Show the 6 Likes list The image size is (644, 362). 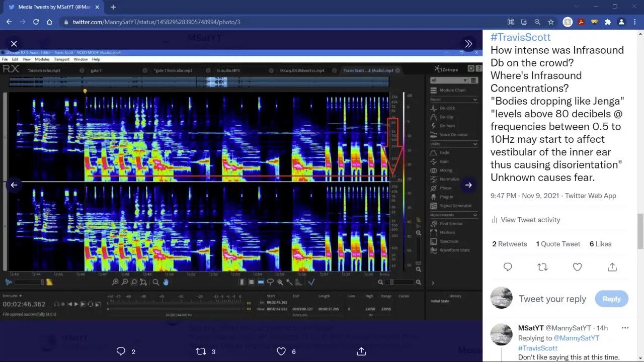pyautogui.click(x=601, y=244)
